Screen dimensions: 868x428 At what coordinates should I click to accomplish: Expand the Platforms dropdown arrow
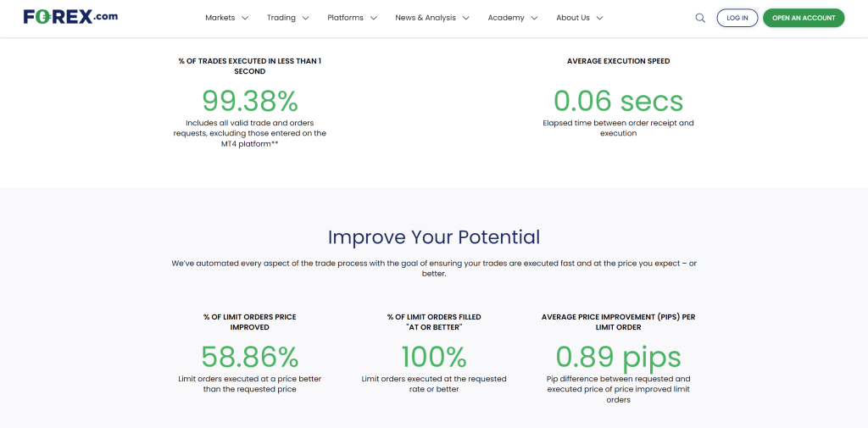click(373, 18)
